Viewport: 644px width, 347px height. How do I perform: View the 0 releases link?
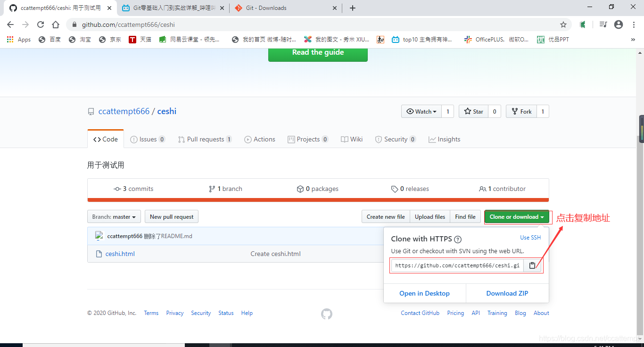tap(410, 189)
